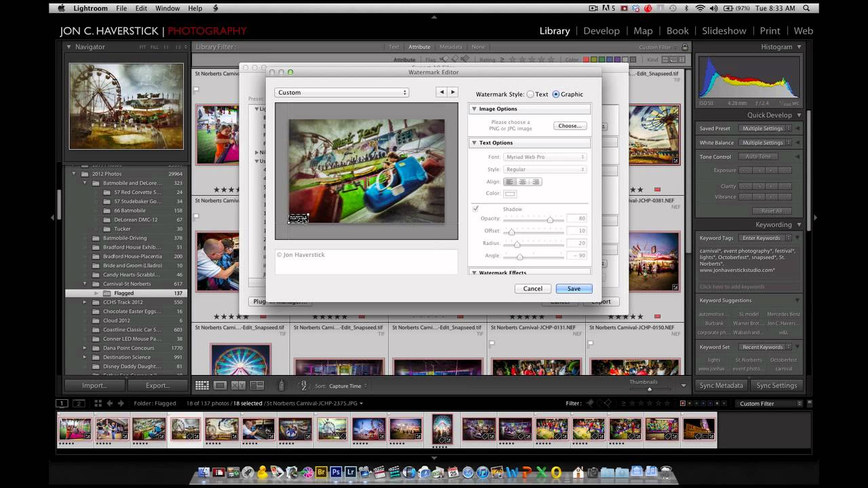Open the Lightroom application menu
Image resolution: width=868 pixels, height=488 pixels.
click(x=90, y=8)
